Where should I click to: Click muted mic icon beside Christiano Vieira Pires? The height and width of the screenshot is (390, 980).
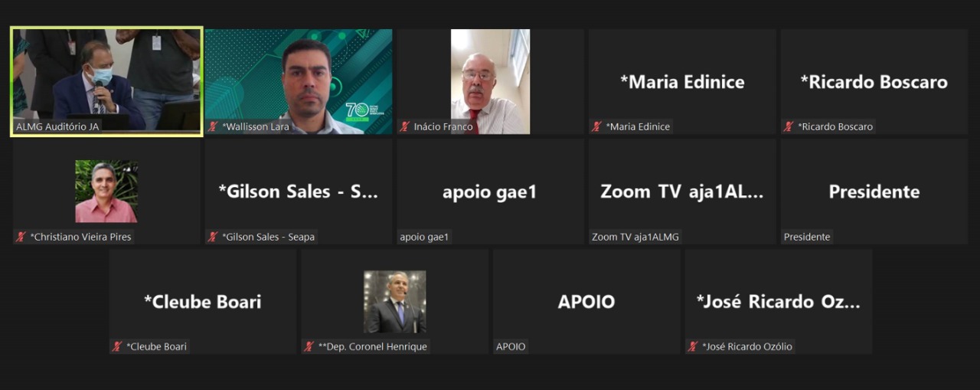click(x=21, y=237)
